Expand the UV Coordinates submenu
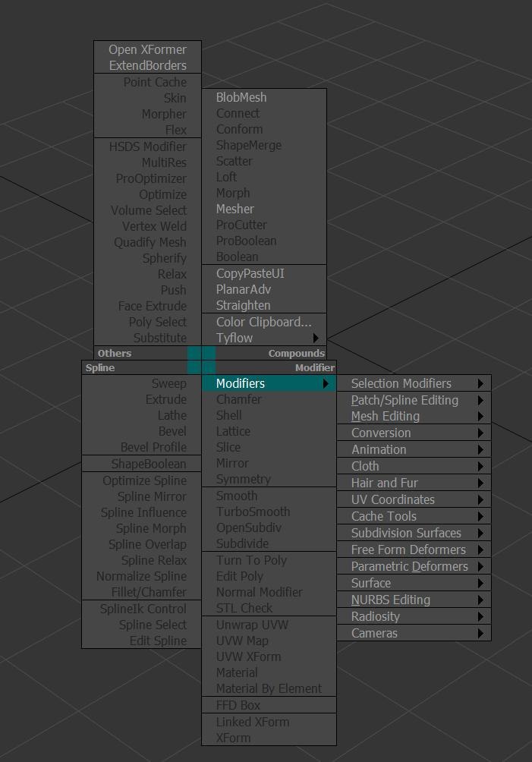The image size is (532, 762). click(414, 499)
